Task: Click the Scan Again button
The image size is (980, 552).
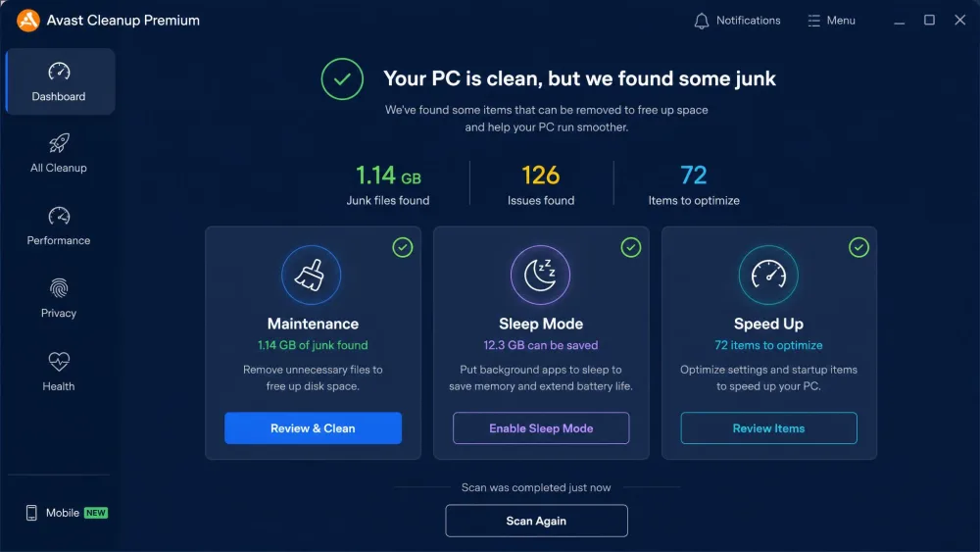Action: point(536,521)
